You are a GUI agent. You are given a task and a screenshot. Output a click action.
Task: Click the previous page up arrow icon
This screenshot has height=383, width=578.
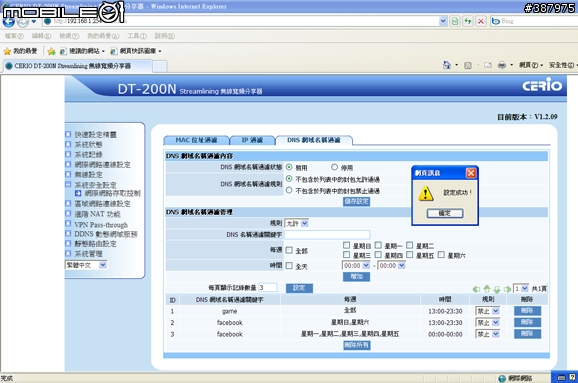click(x=487, y=289)
